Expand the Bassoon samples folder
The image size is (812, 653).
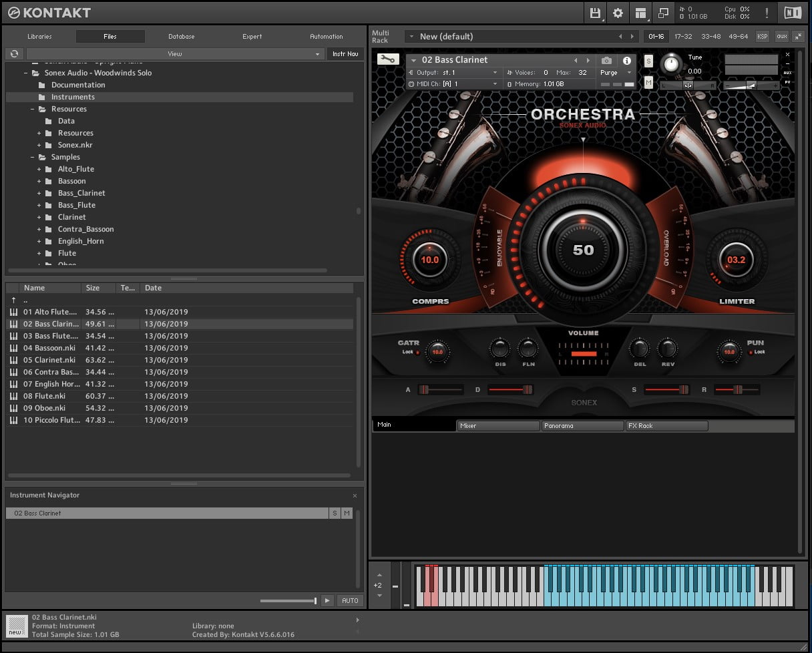39,182
